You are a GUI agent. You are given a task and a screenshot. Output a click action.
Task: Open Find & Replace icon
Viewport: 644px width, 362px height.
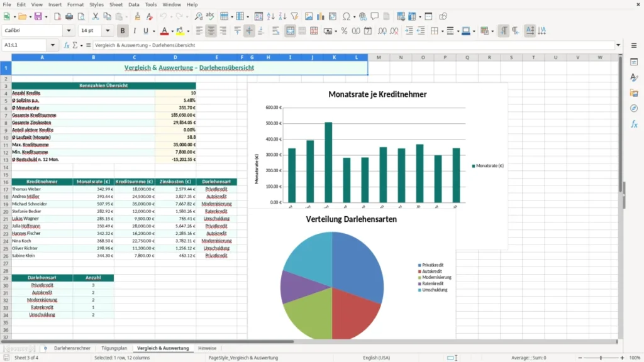(x=198, y=16)
